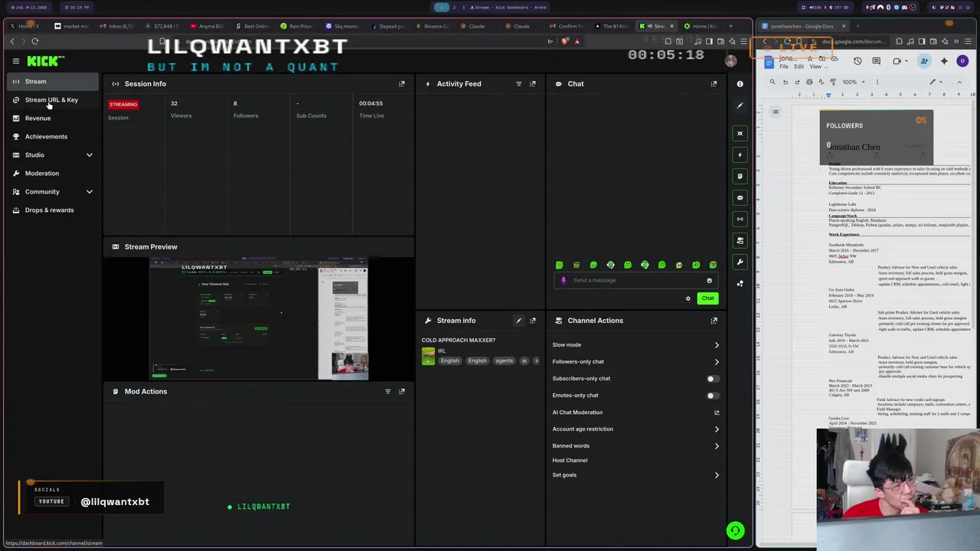
Task: Click the Docs search menus icon
Action: (x=773, y=82)
